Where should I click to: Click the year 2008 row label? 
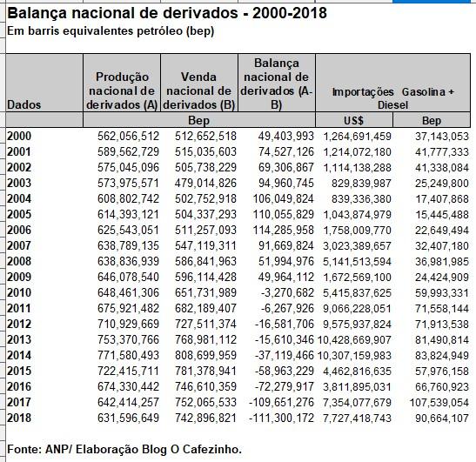point(19,261)
